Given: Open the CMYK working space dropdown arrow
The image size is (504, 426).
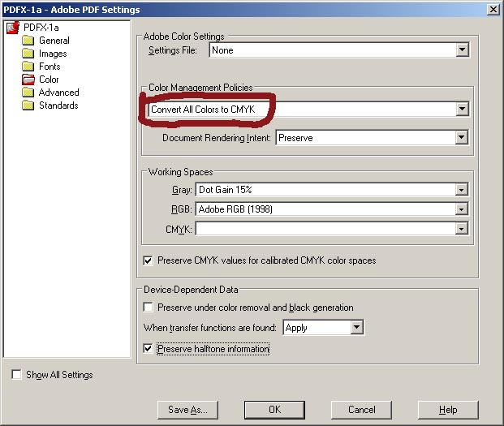Looking at the screenshot, I should pos(461,229).
